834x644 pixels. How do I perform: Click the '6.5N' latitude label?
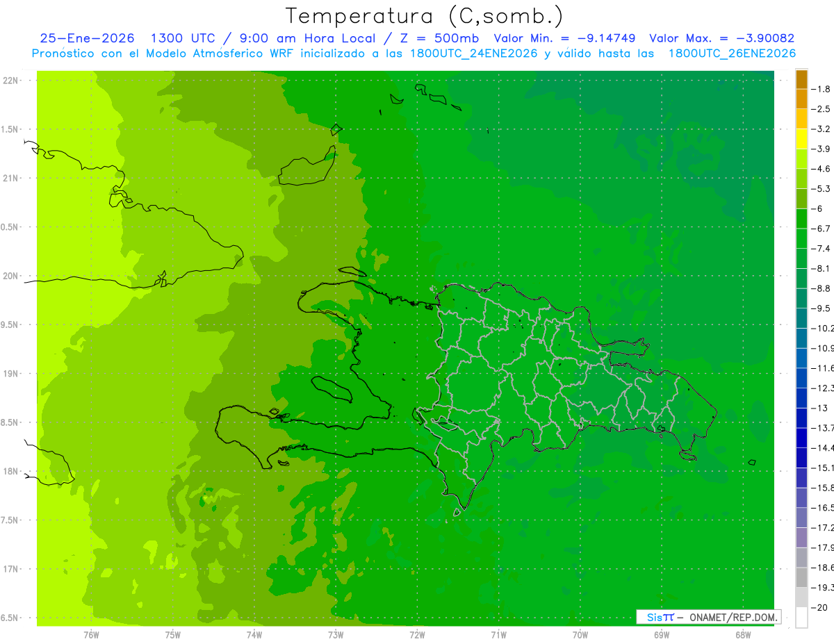point(10,618)
